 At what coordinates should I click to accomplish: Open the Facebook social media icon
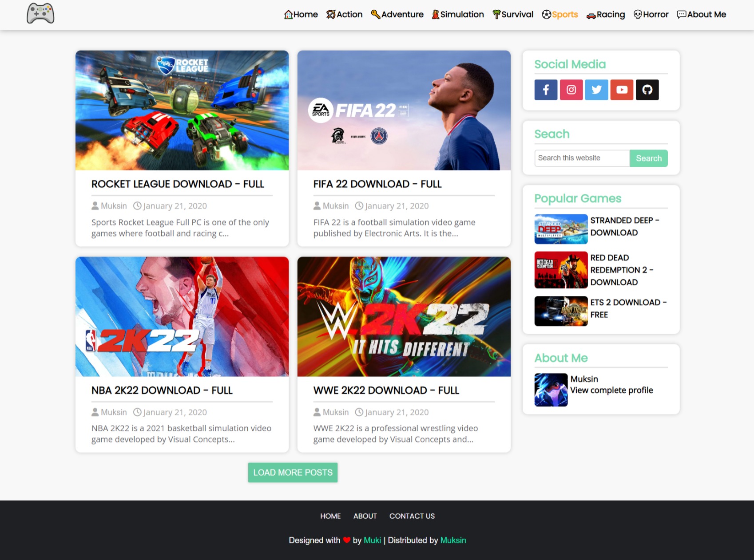546,90
